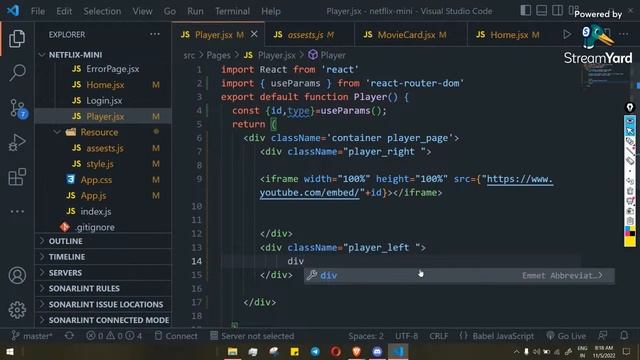This screenshot has height=360, width=640.
Task: Open the Accounts menu icon
Action: point(17,276)
